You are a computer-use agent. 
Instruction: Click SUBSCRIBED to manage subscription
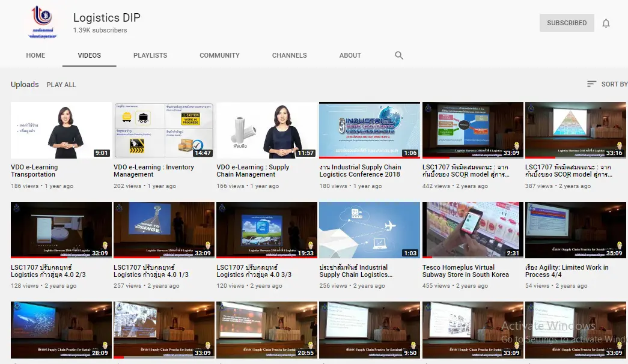click(566, 23)
